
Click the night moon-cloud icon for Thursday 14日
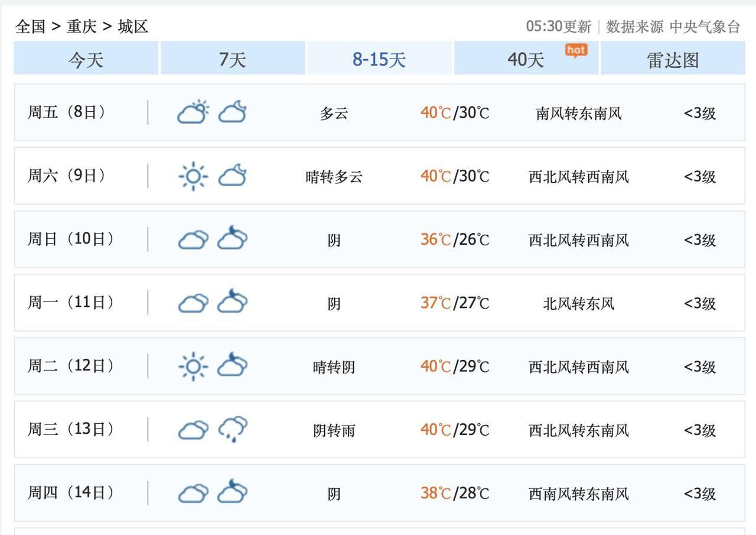pos(232,492)
